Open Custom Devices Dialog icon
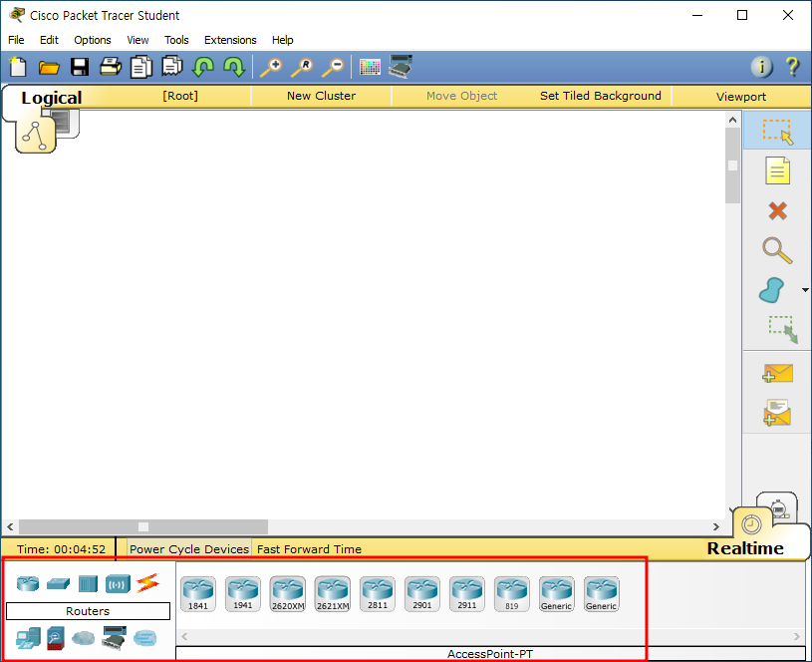812x662 pixels. click(x=401, y=67)
